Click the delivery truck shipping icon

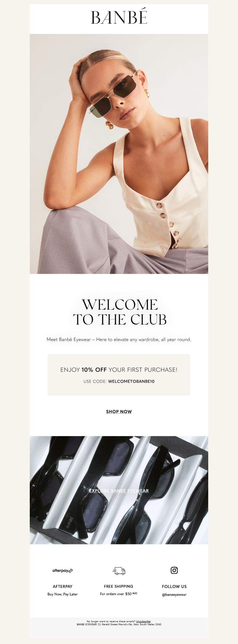click(x=119, y=570)
